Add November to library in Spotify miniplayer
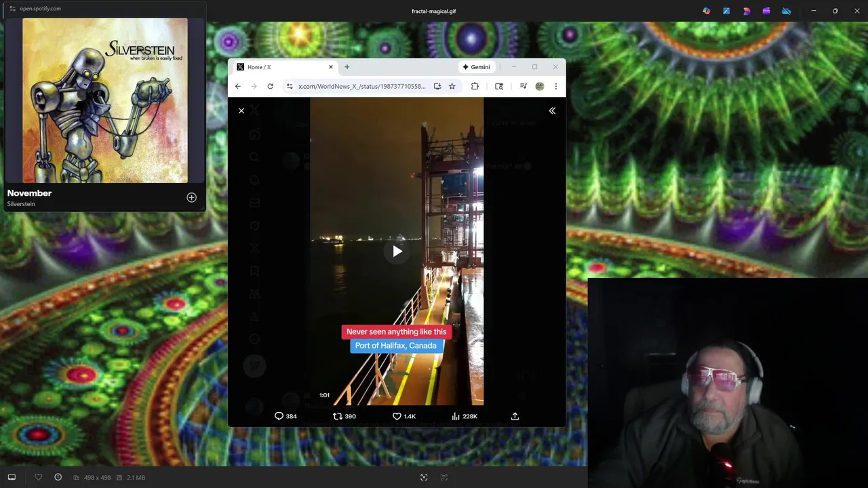 point(191,197)
